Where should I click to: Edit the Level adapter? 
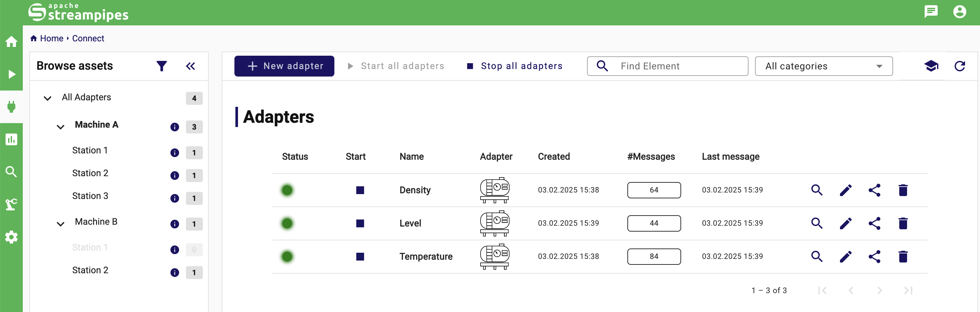(845, 223)
